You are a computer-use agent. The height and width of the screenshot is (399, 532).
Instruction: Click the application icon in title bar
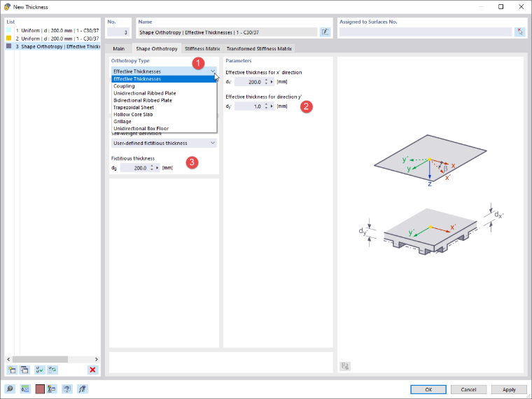(x=7, y=7)
